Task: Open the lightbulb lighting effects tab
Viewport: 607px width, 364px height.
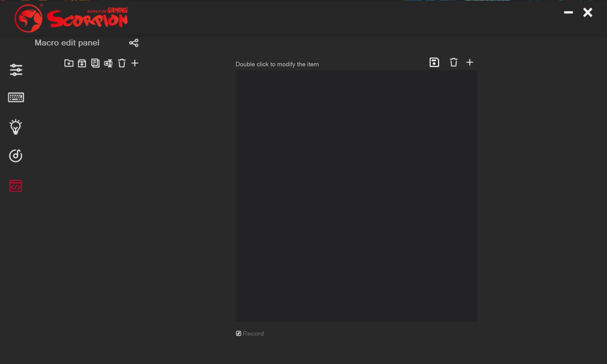Action: [16, 127]
